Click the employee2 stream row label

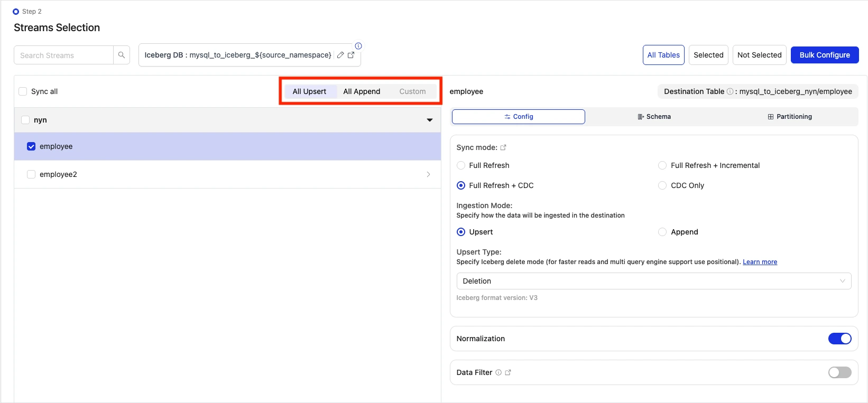(58, 174)
